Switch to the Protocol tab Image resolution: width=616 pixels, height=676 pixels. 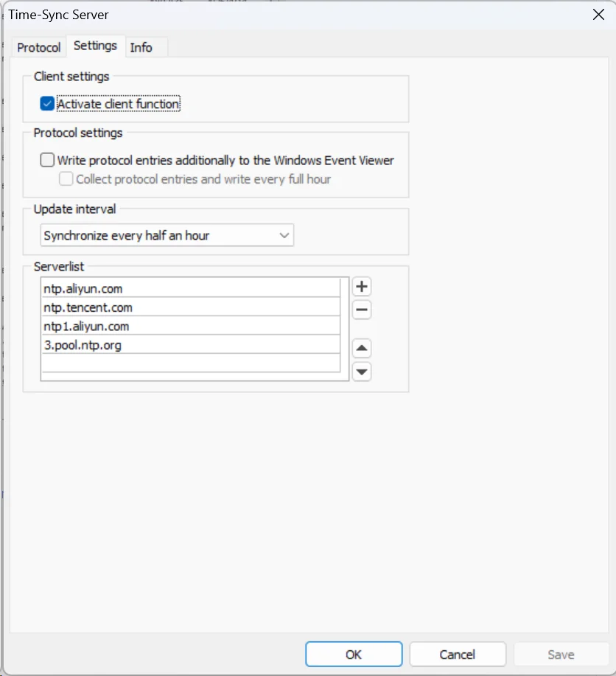[x=39, y=47]
